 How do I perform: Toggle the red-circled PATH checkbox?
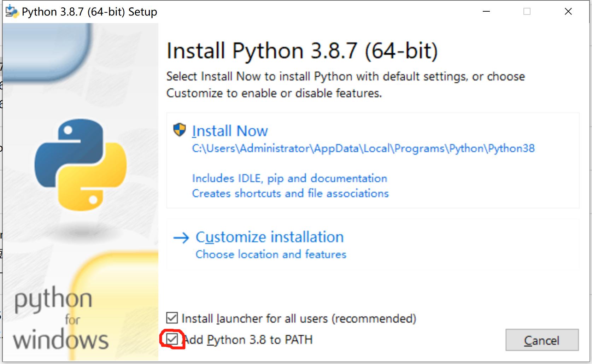pyautogui.click(x=172, y=339)
